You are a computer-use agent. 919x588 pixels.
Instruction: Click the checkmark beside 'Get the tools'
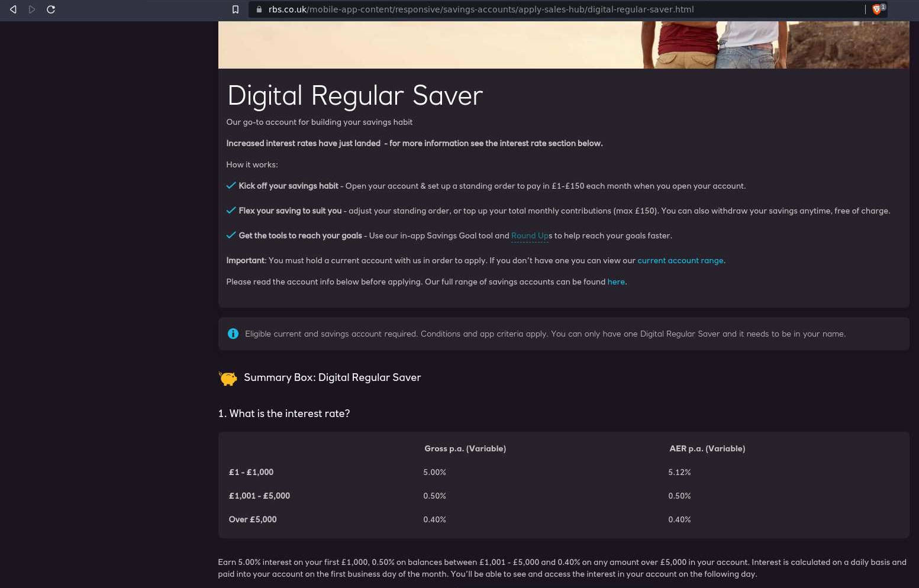231,235
